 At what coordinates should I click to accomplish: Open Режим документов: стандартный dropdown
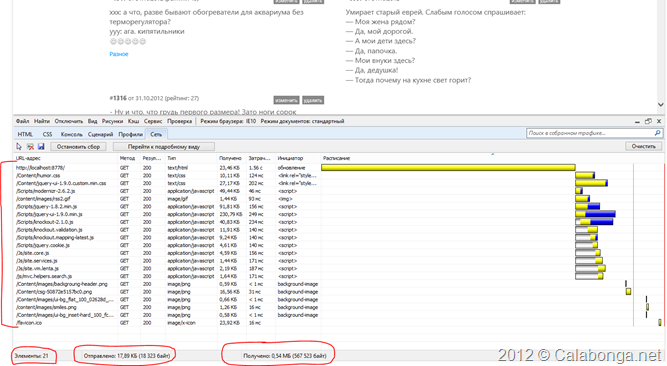pos(302,121)
